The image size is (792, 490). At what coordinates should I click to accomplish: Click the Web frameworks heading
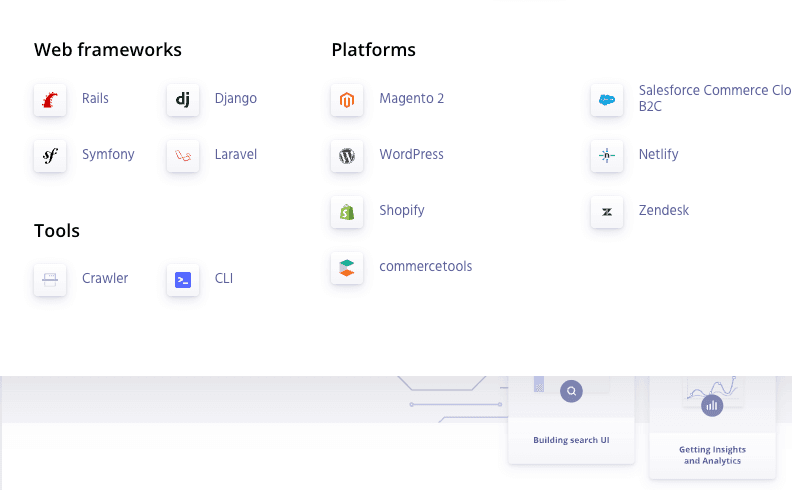click(x=108, y=50)
